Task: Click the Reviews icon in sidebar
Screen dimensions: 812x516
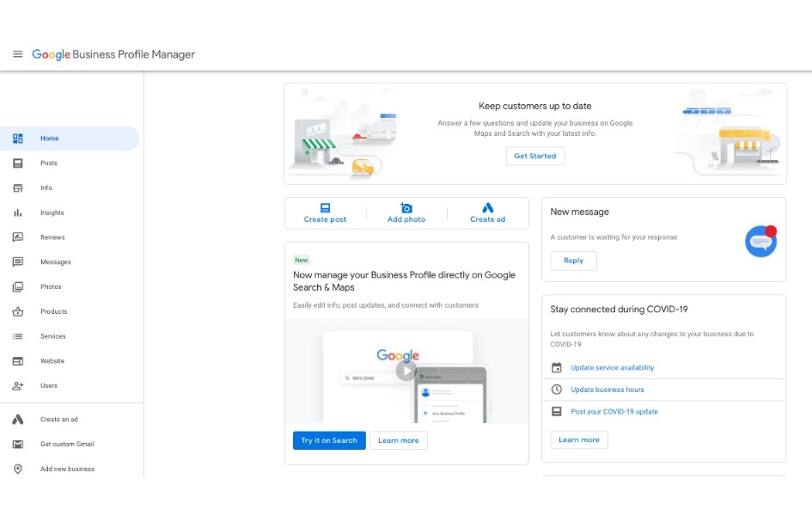Action: tap(17, 237)
